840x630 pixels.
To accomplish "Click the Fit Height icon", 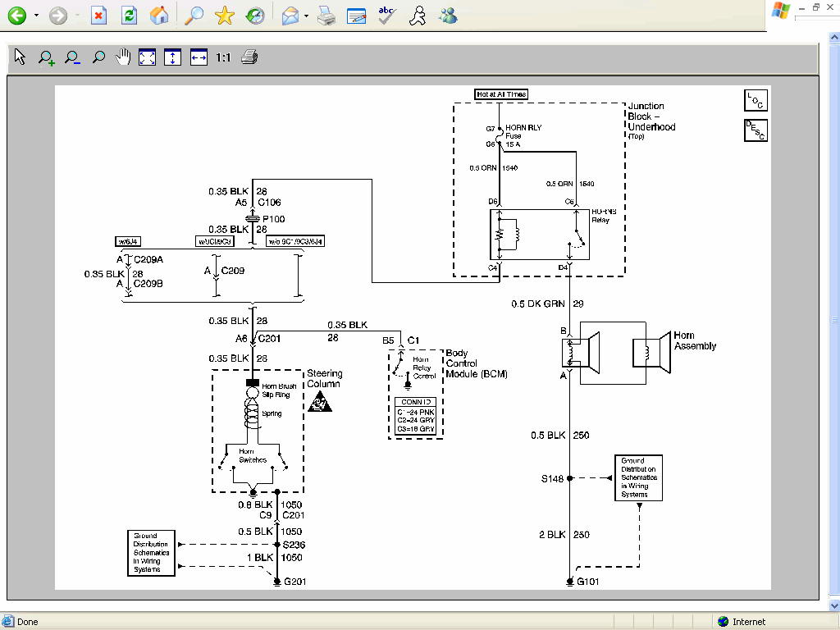I will coord(174,57).
